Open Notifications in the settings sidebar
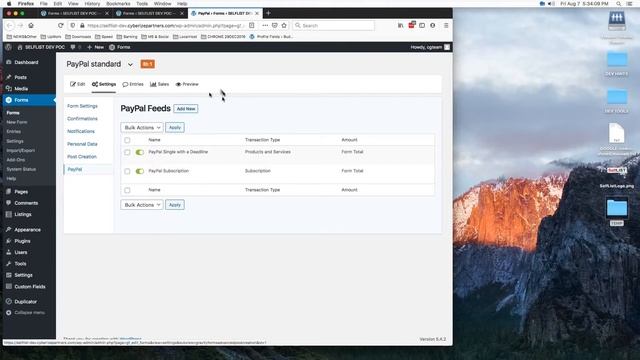The width and height of the screenshot is (640, 360). 81,131
